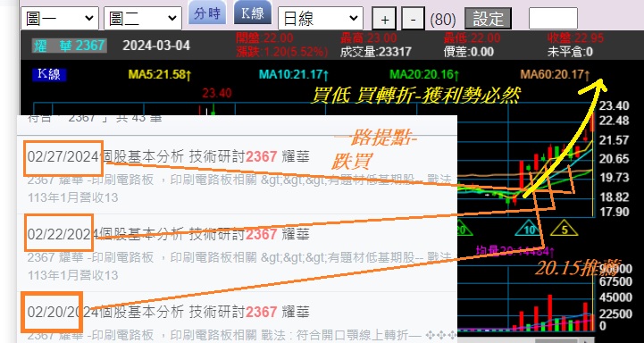Click the minus zoom button
This screenshot has height=343, width=644.
click(413, 19)
